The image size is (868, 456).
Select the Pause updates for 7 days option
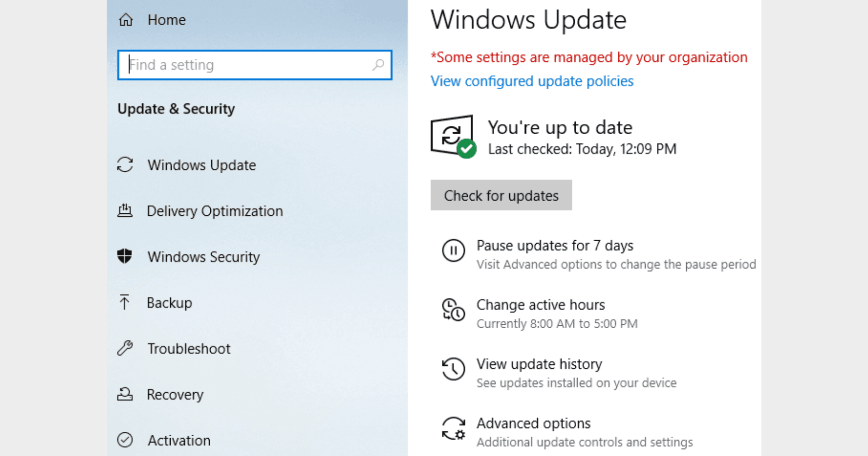coord(555,246)
